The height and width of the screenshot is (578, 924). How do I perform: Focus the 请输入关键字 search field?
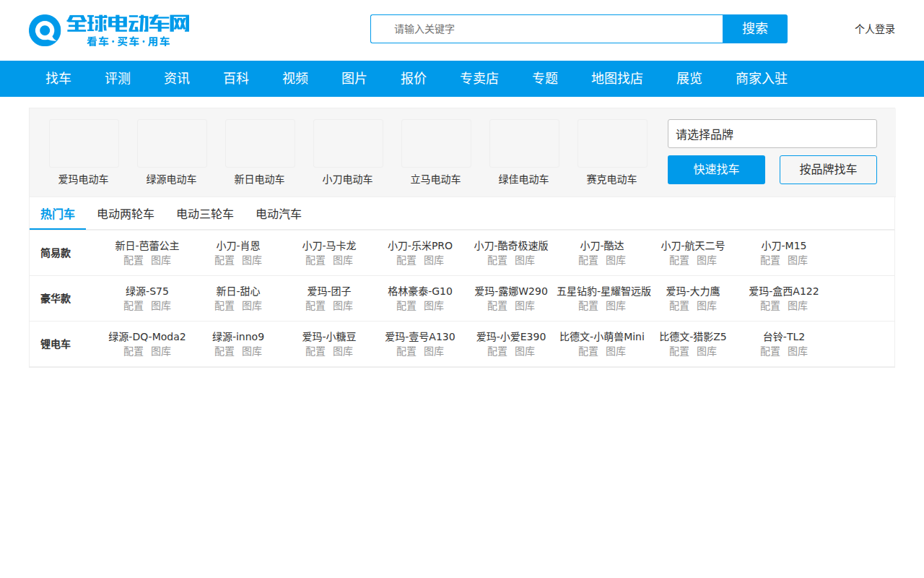click(x=546, y=29)
